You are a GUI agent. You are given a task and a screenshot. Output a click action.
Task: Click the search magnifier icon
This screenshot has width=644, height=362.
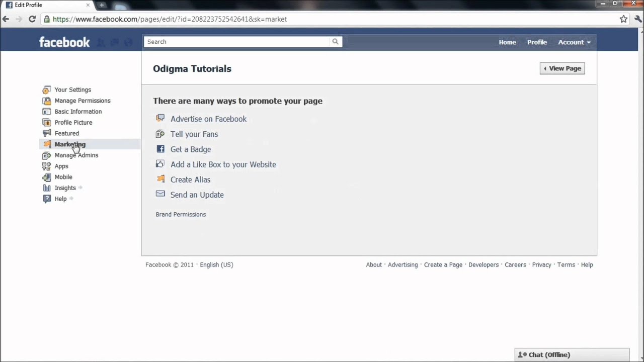pos(336,42)
